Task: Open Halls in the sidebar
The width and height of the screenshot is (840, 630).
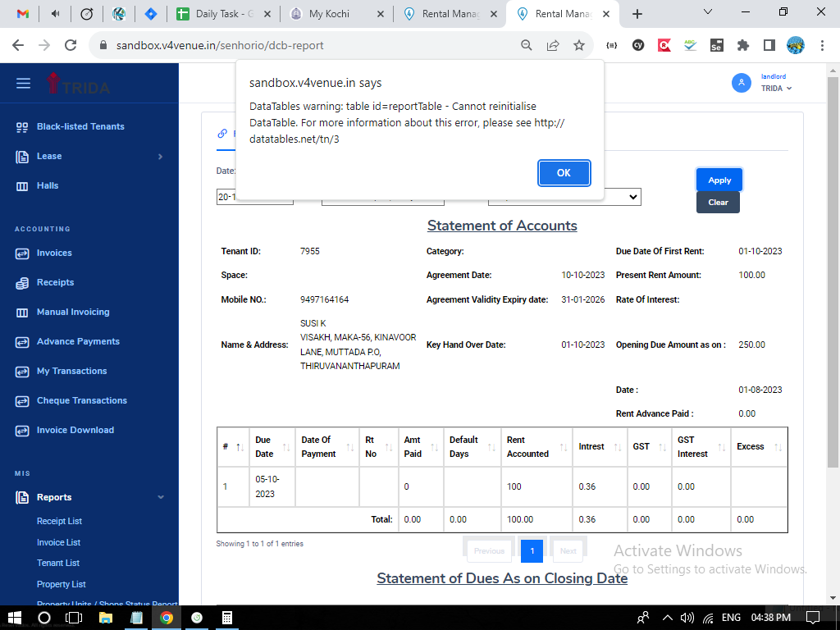Action: [x=48, y=185]
